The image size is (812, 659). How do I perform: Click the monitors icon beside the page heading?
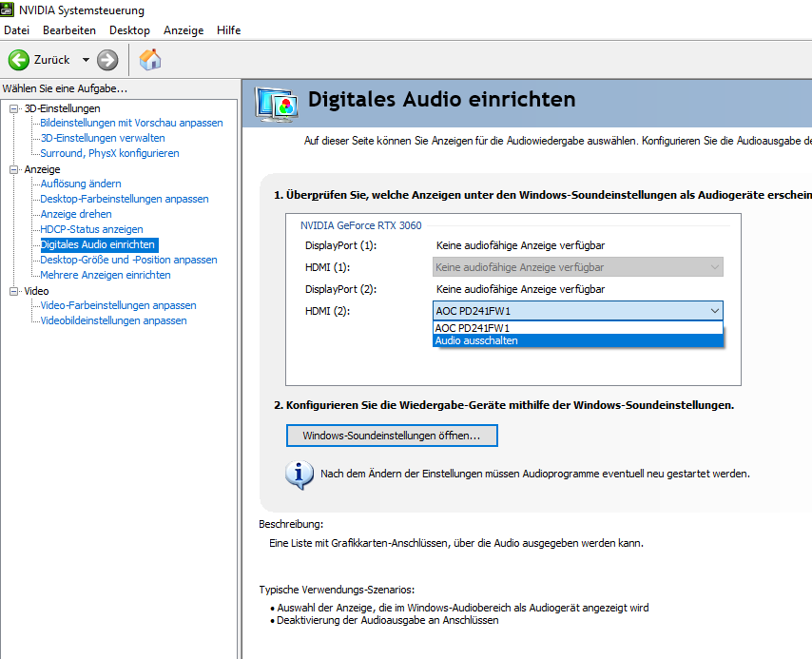tap(277, 105)
